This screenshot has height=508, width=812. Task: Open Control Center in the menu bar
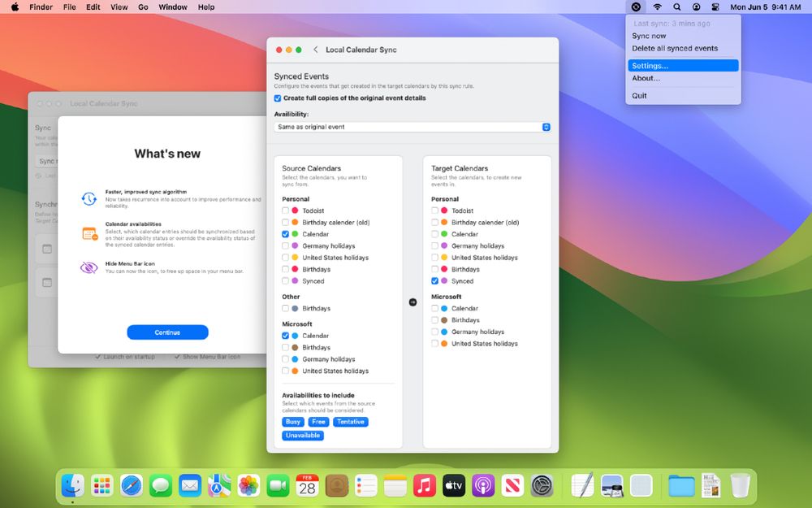715,7
